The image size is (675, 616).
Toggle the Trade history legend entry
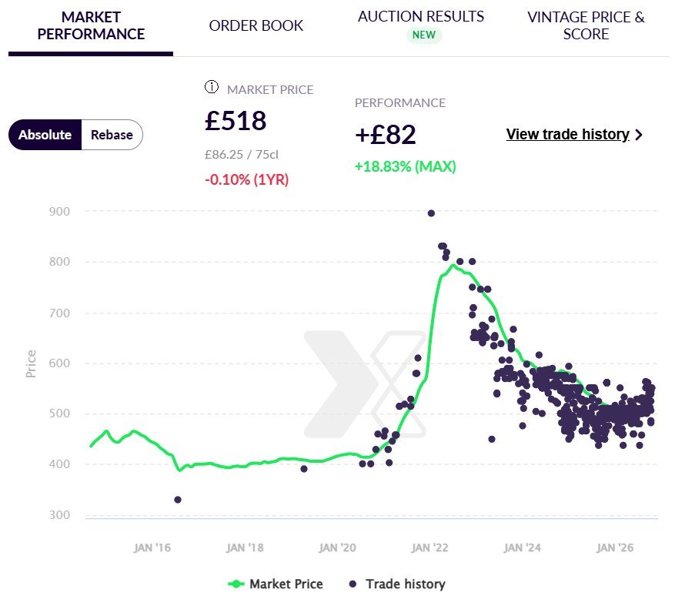tap(397, 584)
